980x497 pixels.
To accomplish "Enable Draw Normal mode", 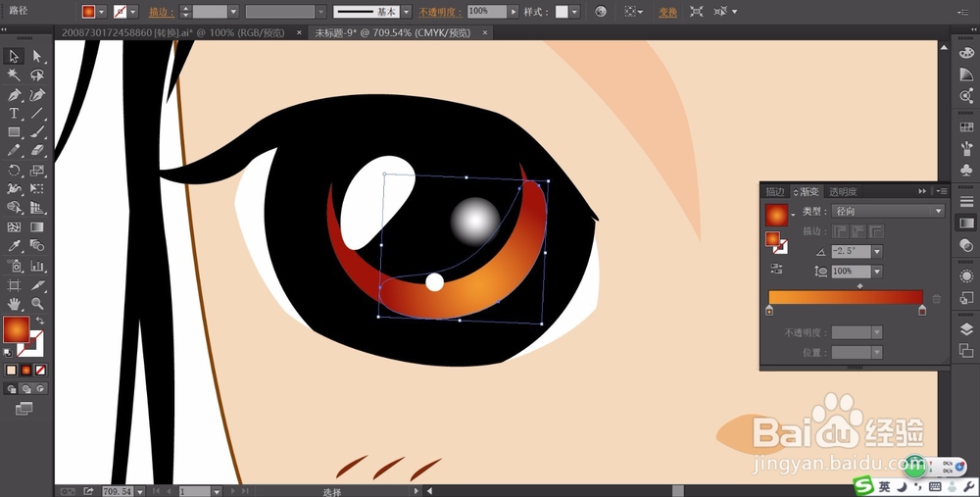I will (x=11, y=389).
